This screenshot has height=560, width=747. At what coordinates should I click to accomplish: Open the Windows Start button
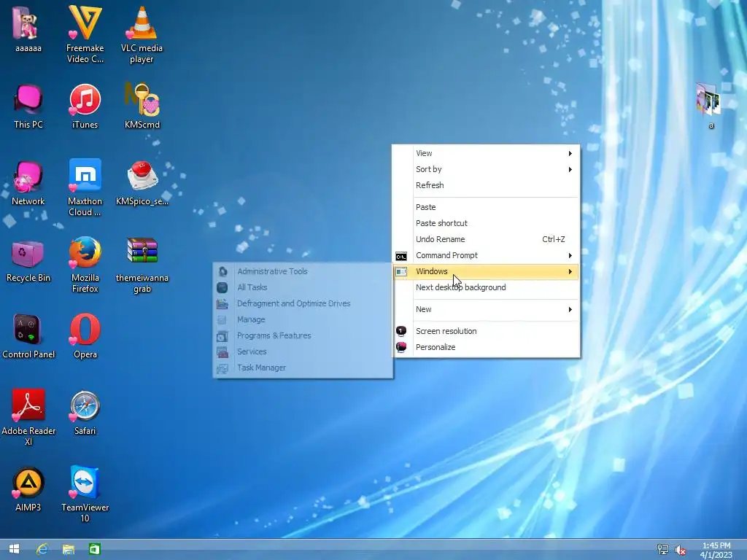[x=14, y=549]
